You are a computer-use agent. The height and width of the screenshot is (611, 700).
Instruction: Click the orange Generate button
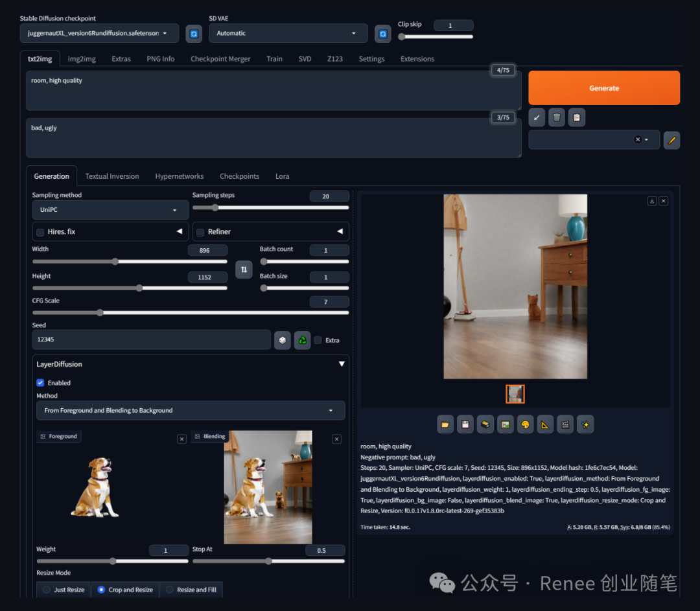coord(604,88)
